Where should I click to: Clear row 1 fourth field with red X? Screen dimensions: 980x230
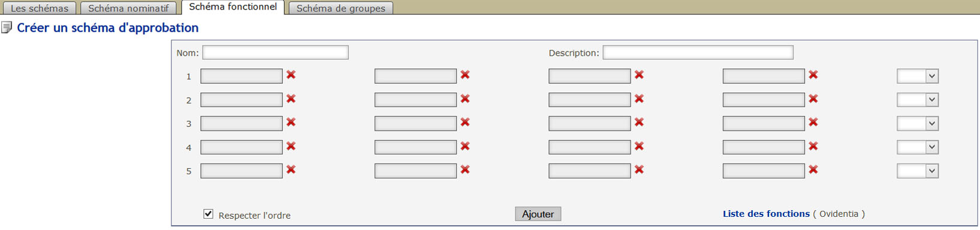click(813, 75)
